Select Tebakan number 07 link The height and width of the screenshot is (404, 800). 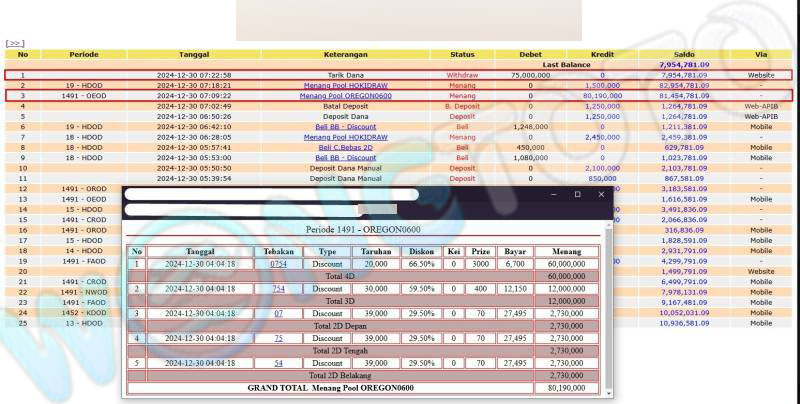coord(278,313)
